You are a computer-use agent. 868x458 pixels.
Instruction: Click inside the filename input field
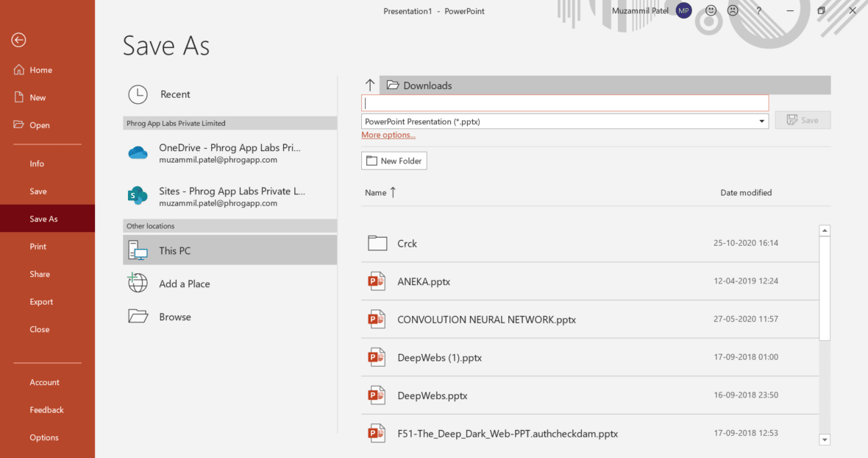[565, 102]
